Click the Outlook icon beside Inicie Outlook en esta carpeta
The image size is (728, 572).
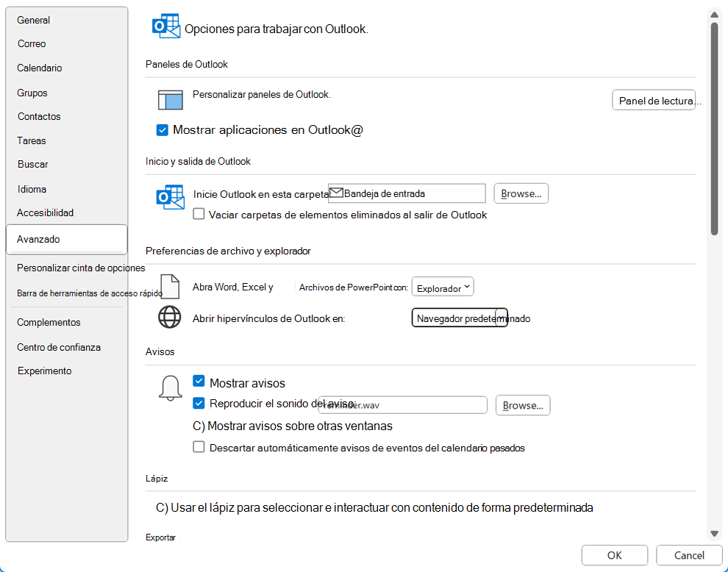[x=170, y=198]
